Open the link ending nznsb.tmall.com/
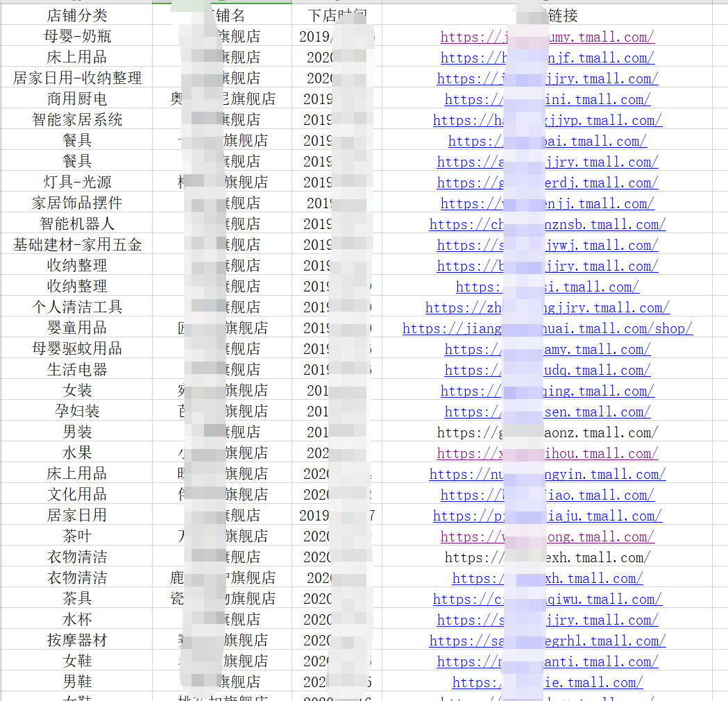This screenshot has height=701, width=728. [548, 223]
